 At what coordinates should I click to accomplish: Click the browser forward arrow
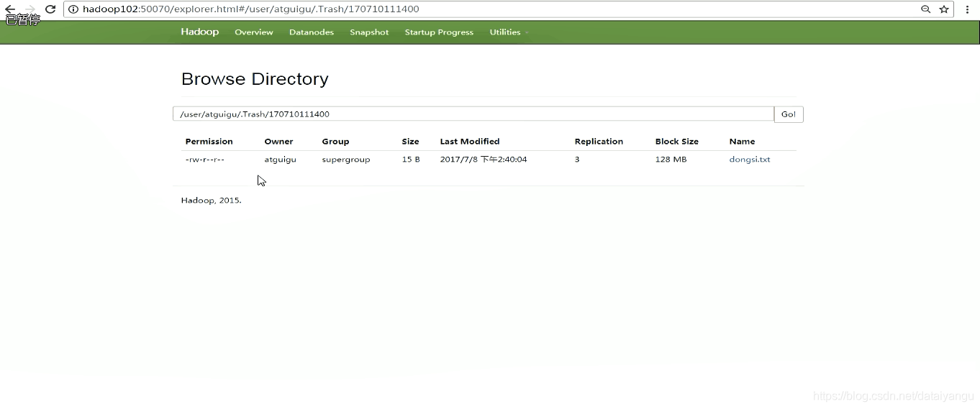(x=30, y=9)
